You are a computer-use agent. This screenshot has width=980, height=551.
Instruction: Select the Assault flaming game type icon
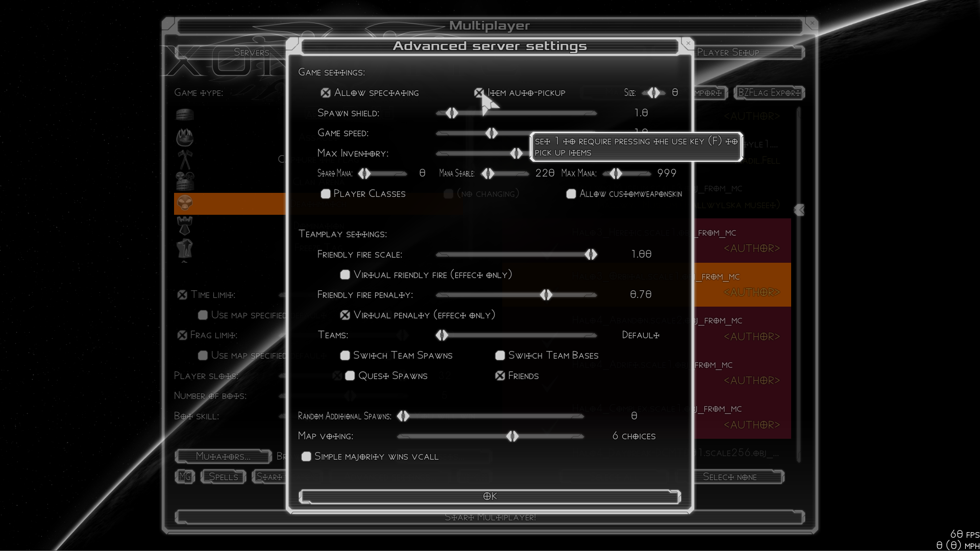(x=185, y=137)
